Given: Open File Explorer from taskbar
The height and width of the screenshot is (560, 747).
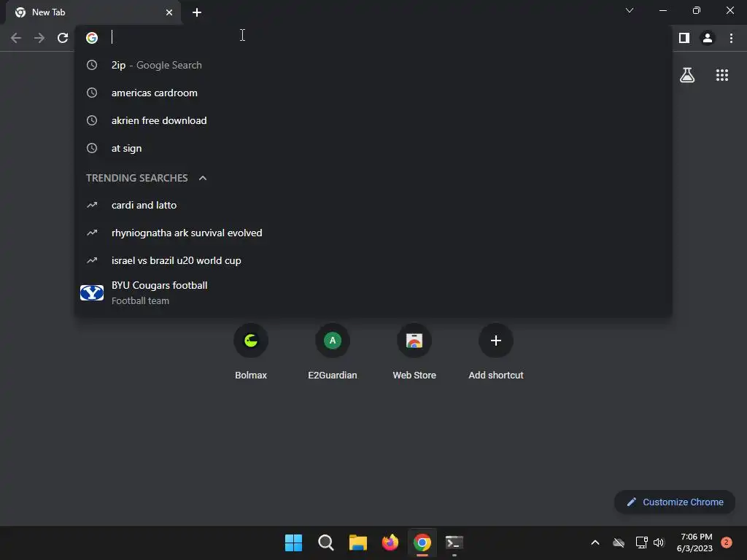Looking at the screenshot, I should coord(357,542).
